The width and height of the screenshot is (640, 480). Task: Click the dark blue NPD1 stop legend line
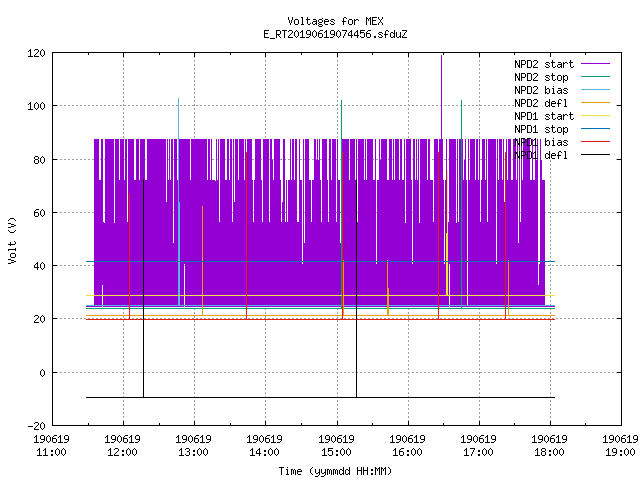tap(596, 129)
